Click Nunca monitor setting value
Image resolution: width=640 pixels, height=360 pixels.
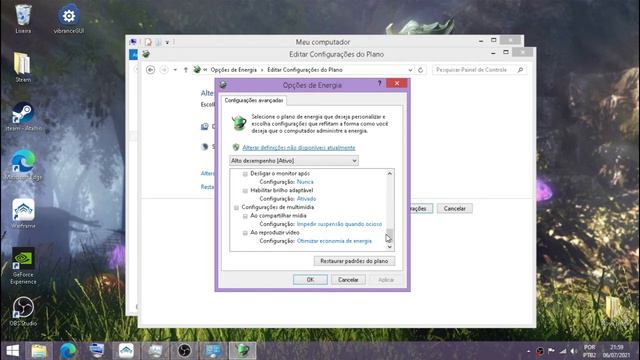coord(305,182)
